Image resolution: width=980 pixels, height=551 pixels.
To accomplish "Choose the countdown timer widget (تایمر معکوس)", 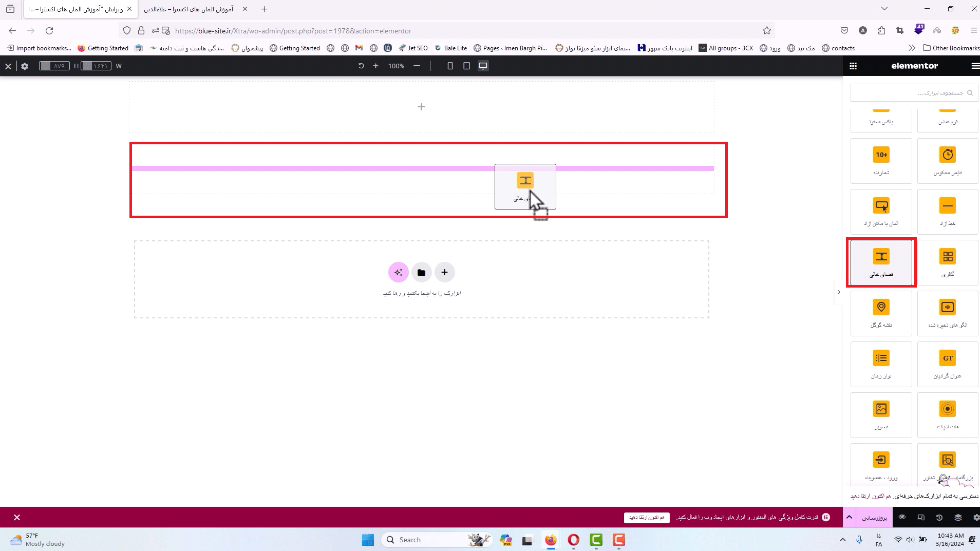I will pos(948,161).
